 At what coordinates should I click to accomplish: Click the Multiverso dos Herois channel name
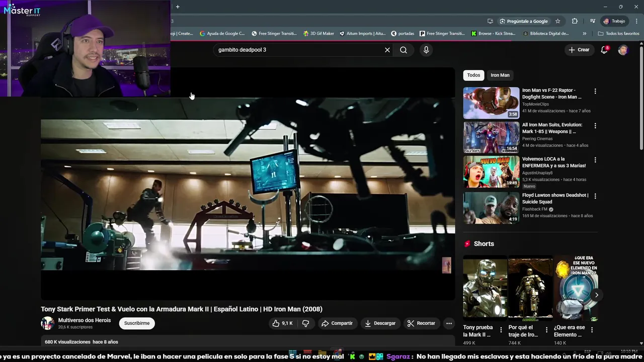pyautogui.click(x=85, y=320)
